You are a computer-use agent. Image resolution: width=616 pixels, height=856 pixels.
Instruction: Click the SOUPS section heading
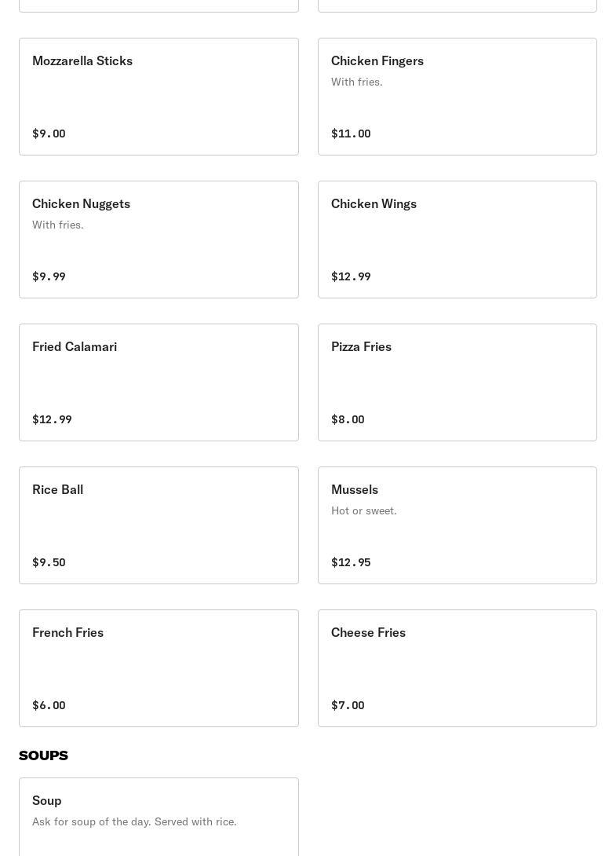click(x=43, y=755)
